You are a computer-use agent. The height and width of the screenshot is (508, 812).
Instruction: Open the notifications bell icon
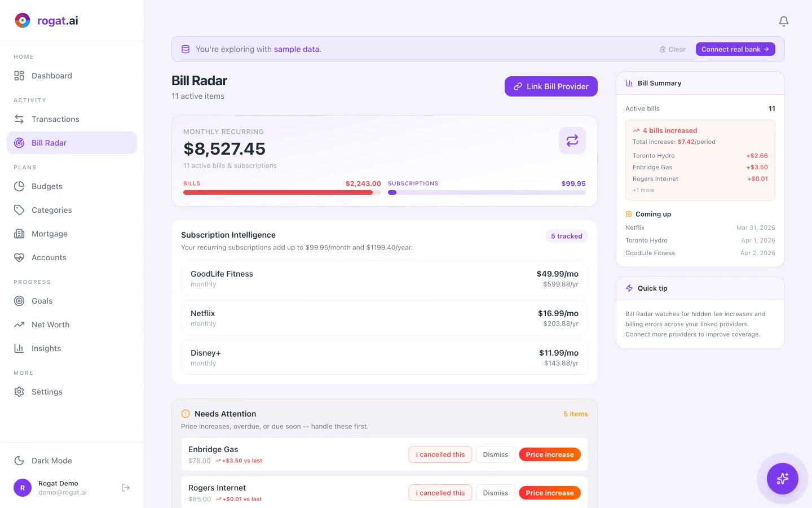pos(784,21)
